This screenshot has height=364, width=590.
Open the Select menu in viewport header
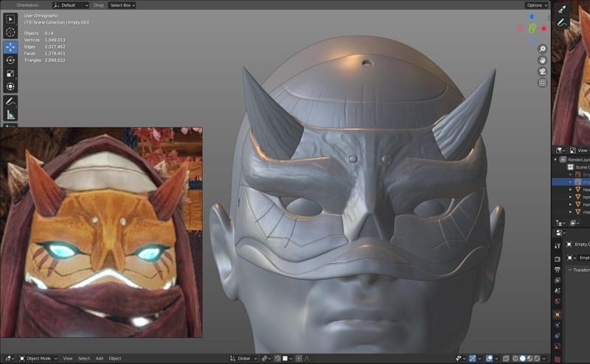click(83, 358)
